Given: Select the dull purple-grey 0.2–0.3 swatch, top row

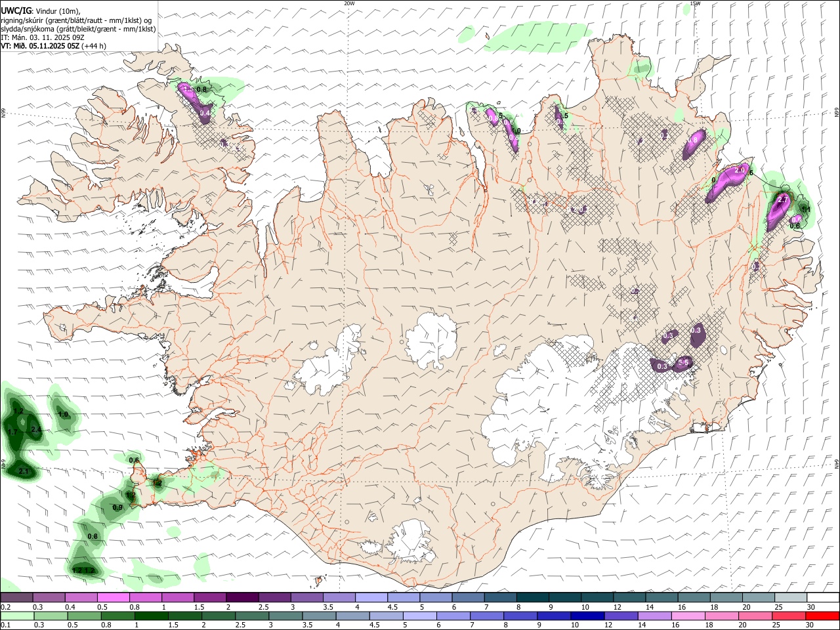Looking at the screenshot, I should point(16,597).
